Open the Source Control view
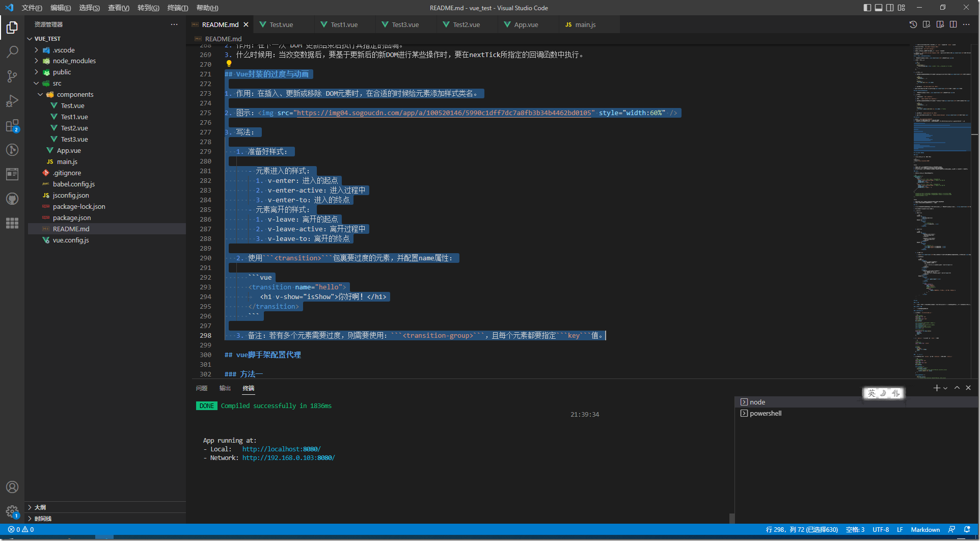The height and width of the screenshot is (541, 980). click(x=12, y=76)
